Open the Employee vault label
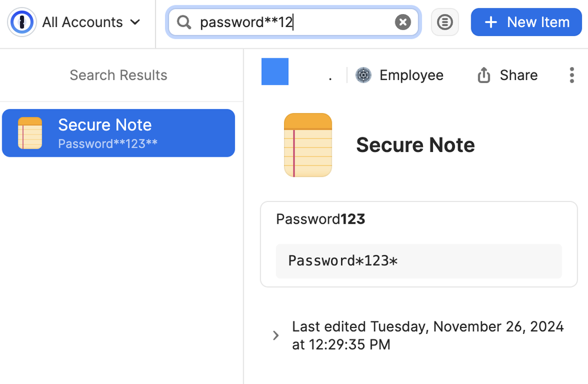Image resolution: width=588 pixels, height=384 pixels. coord(411,75)
